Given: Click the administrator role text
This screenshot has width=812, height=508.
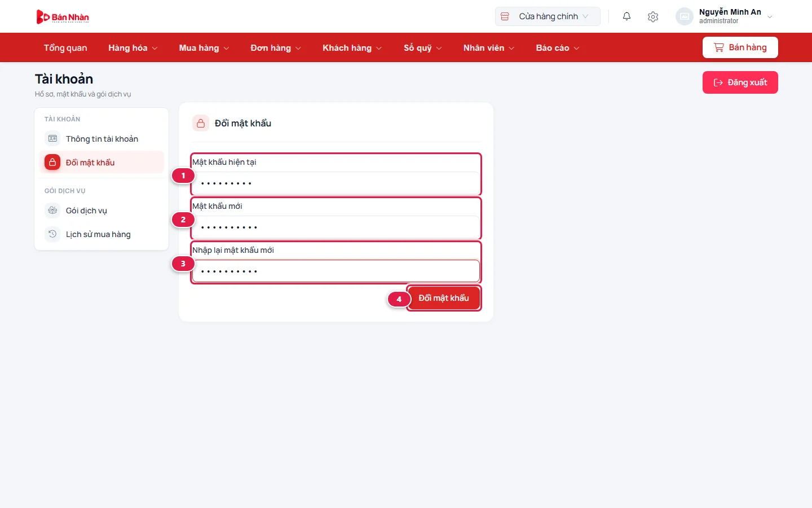Looking at the screenshot, I should tap(718, 21).
